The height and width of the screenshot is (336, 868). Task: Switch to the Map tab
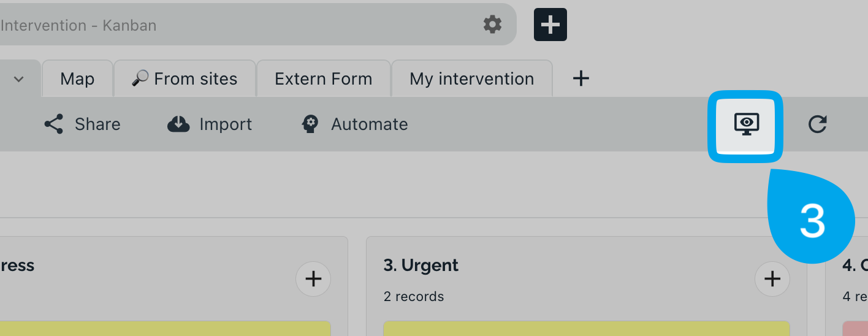[77, 78]
